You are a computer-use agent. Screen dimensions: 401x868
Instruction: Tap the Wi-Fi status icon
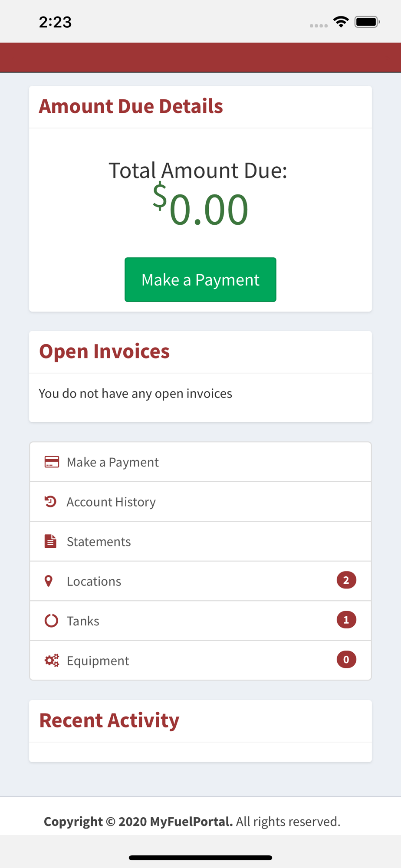click(341, 22)
